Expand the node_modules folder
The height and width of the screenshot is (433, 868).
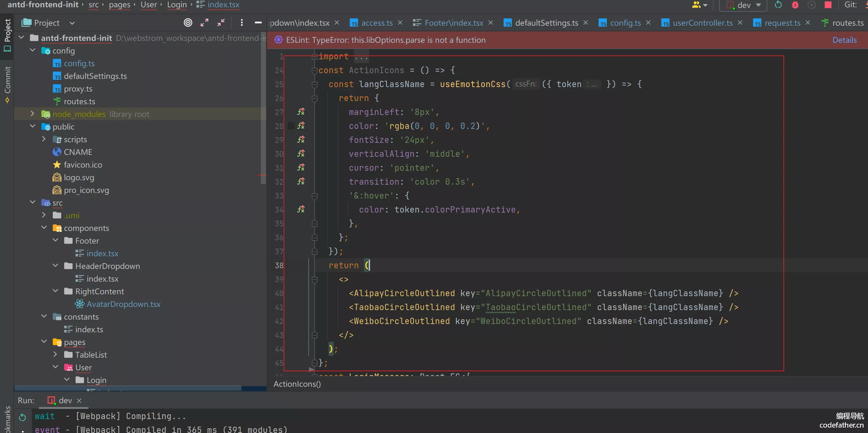33,113
